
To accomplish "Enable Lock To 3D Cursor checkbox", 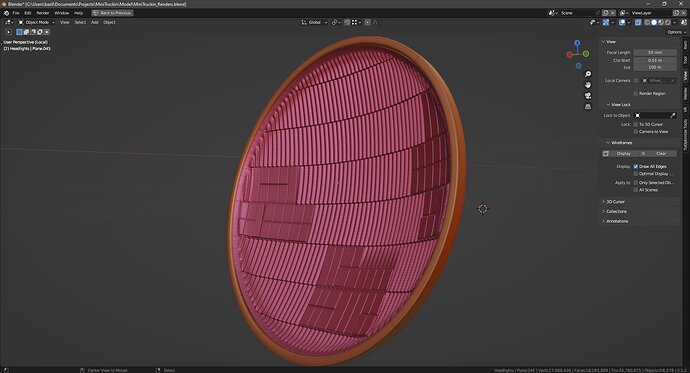I will (636, 124).
